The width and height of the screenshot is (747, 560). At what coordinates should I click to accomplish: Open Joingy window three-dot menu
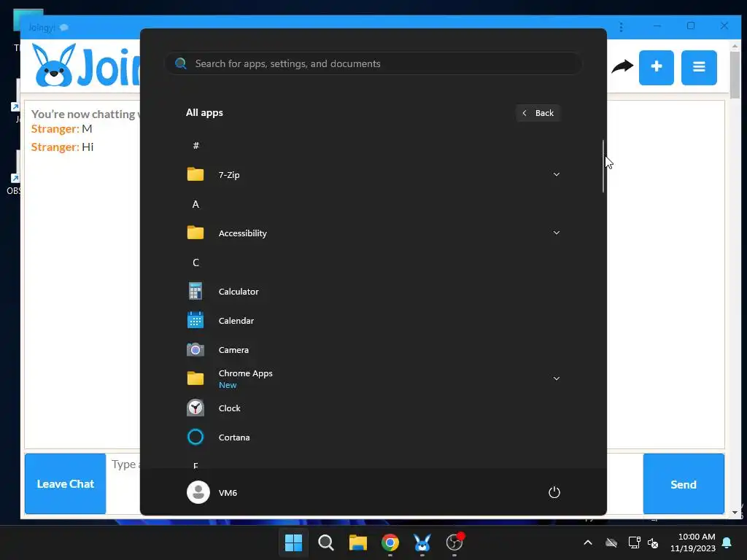point(621,27)
